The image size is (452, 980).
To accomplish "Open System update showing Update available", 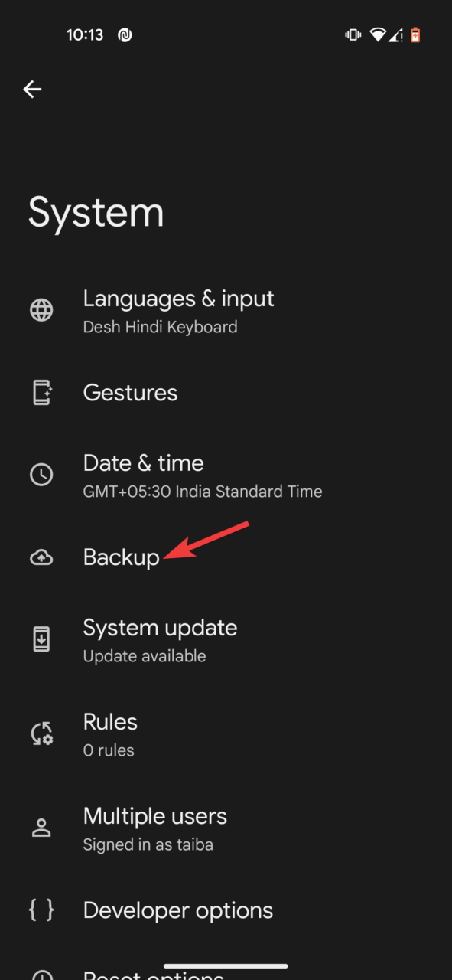I will (160, 639).
